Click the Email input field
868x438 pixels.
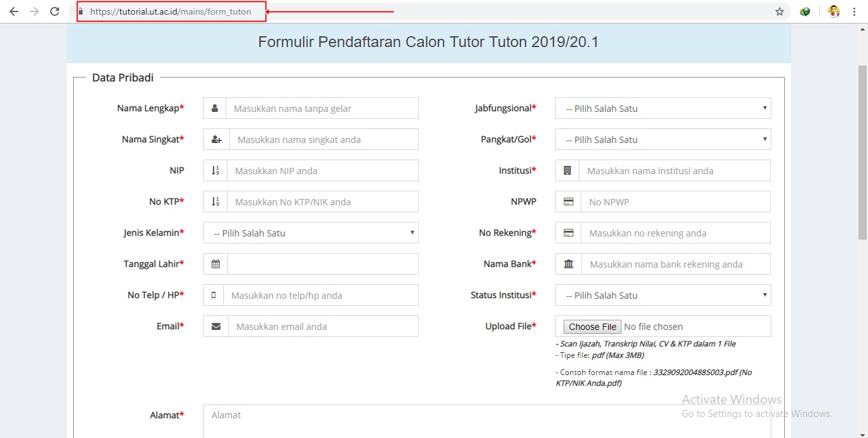[x=323, y=326]
